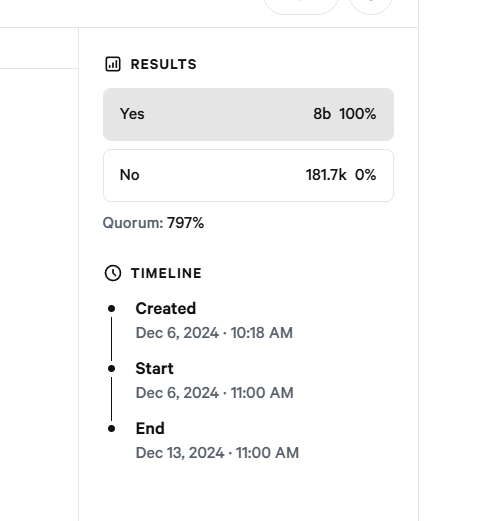
Task: Click the Created date Dec 6 10:18 AM
Action: (x=214, y=333)
